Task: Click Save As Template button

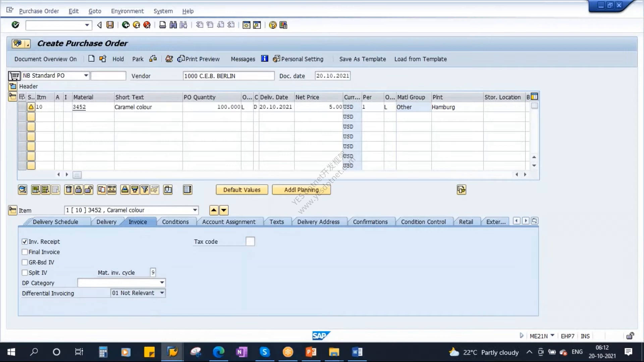Action: coord(363,59)
